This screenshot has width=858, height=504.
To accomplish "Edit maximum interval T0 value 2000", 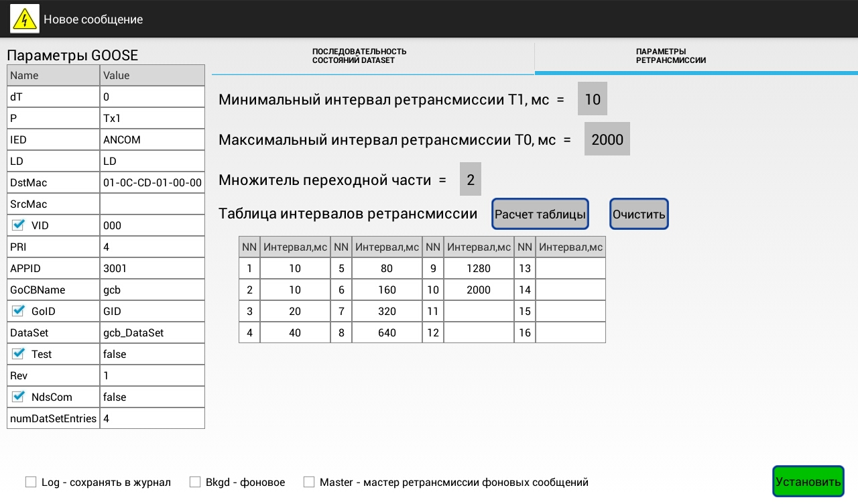I will click(x=607, y=139).
